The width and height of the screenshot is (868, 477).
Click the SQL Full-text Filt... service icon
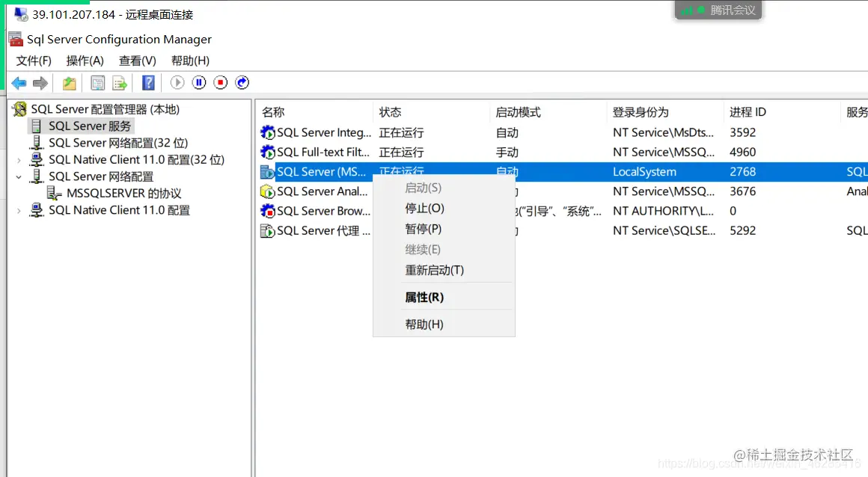click(267, 152)
